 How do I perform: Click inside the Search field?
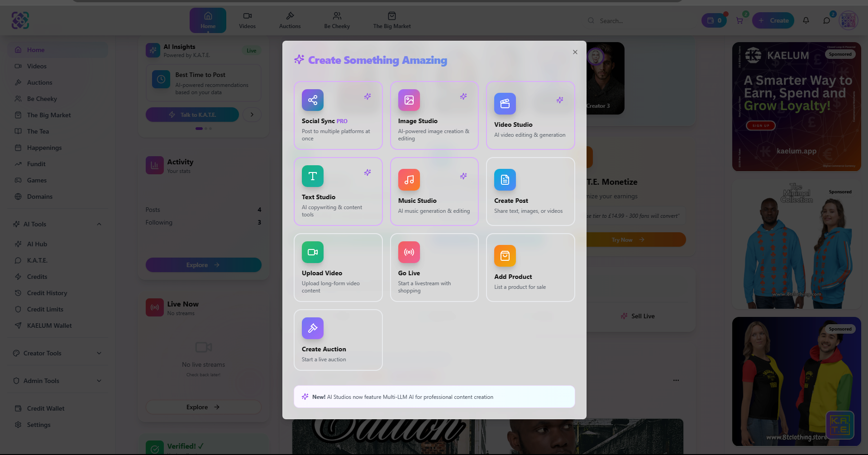634,20
